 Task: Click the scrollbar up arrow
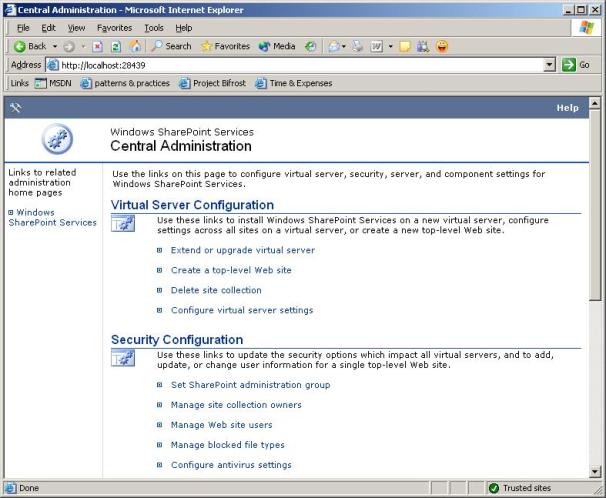[594, 103]
